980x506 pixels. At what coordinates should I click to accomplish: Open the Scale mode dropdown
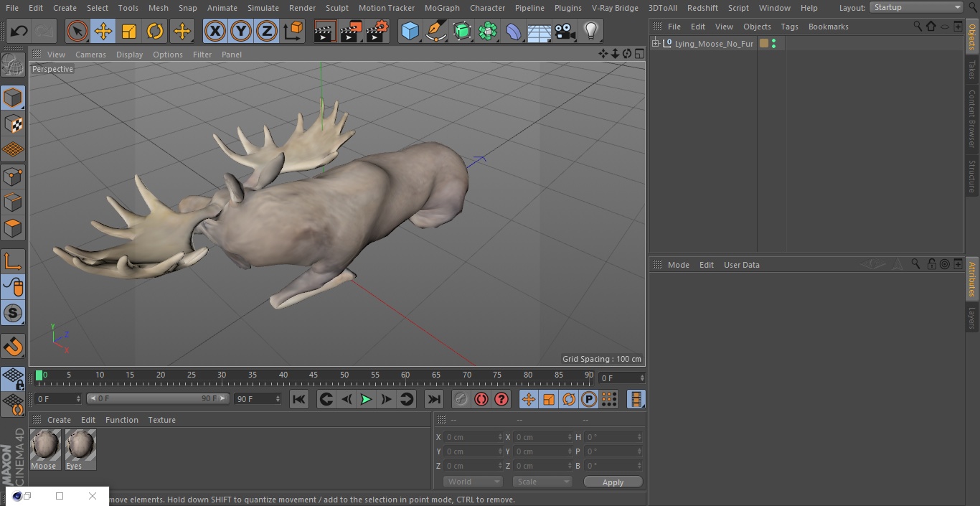(x=542, y=482)
